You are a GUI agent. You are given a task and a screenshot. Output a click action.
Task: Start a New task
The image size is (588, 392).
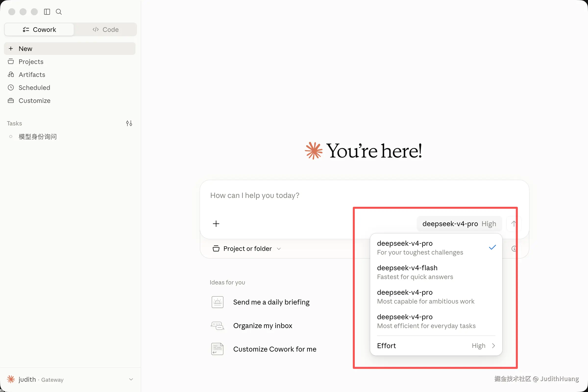click(70, 49)
